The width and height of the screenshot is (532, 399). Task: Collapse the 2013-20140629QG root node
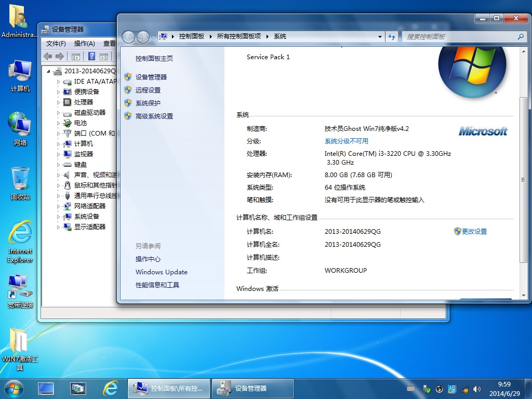click(x=48, y=71)
